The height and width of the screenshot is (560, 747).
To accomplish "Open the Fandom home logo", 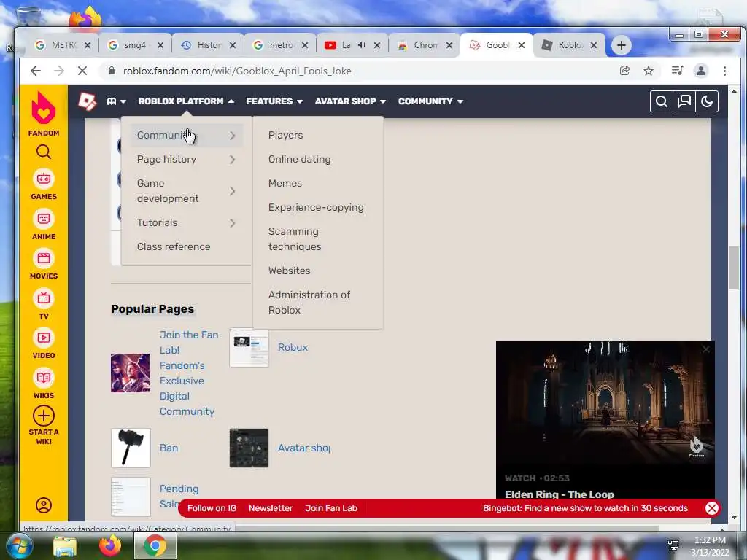I will (43, 113).
